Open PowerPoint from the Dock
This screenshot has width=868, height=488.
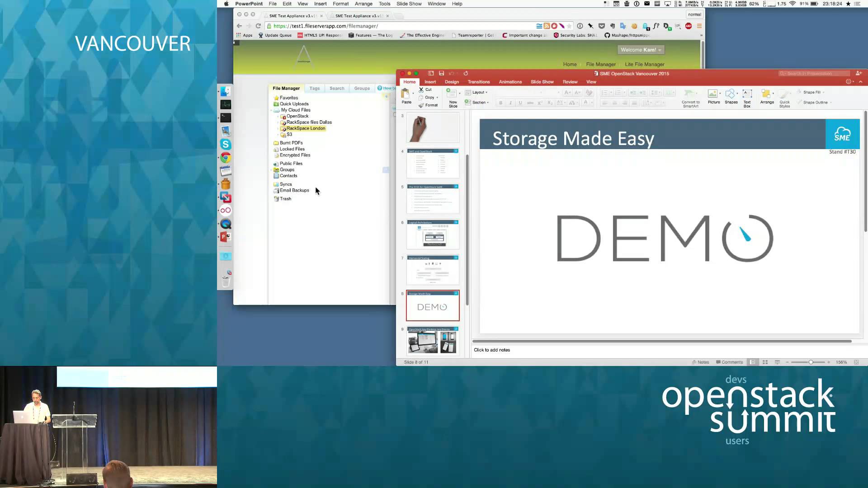(226, 237)
